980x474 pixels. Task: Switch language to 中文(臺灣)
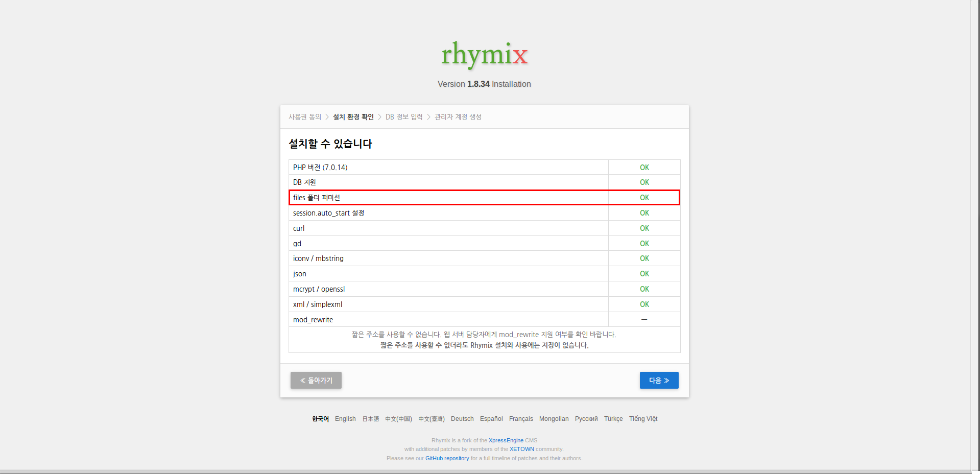coord(432,419)
